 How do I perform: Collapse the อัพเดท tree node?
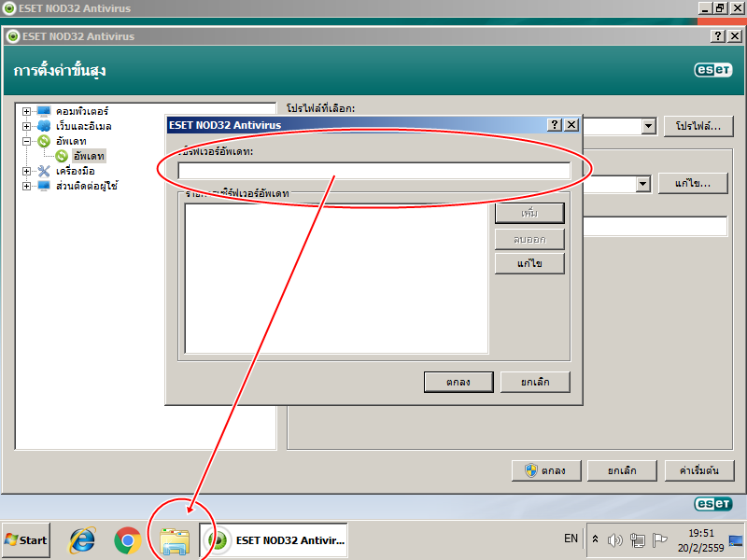coord(27,141)
